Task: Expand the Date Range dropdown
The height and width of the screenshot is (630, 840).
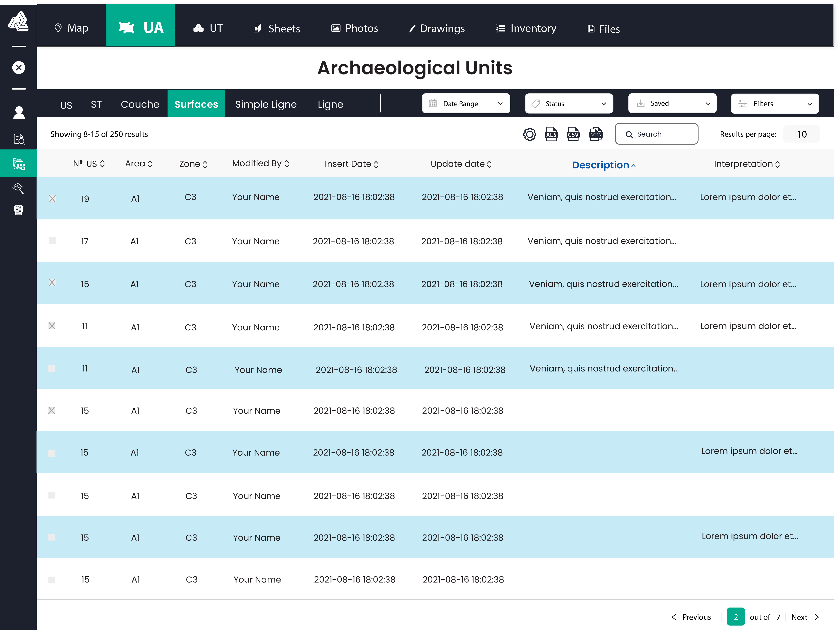Action: tap(466, 103)
